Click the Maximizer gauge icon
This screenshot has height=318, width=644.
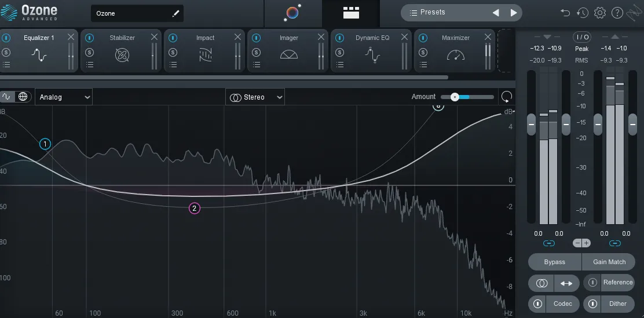(456, 54)
